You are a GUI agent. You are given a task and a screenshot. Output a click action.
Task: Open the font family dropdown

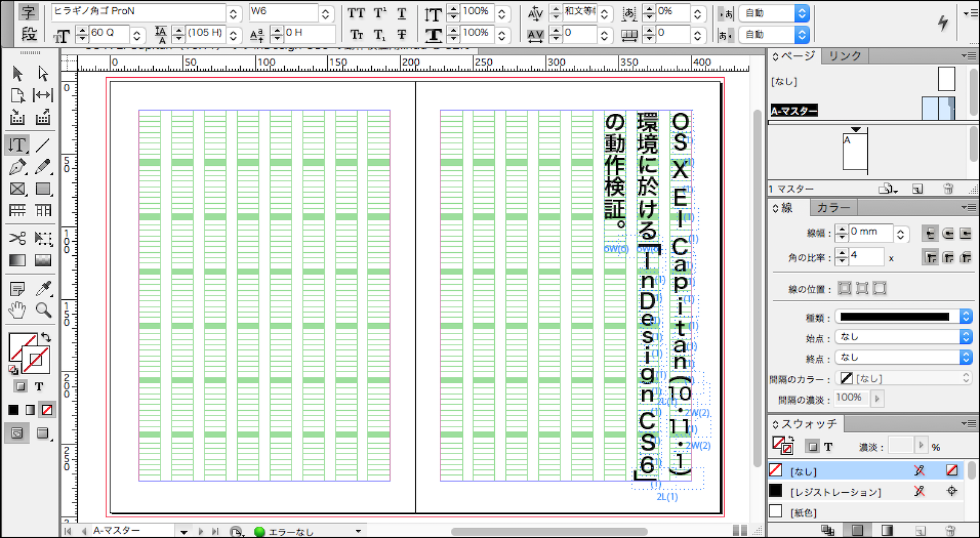(x=233, y=13)
